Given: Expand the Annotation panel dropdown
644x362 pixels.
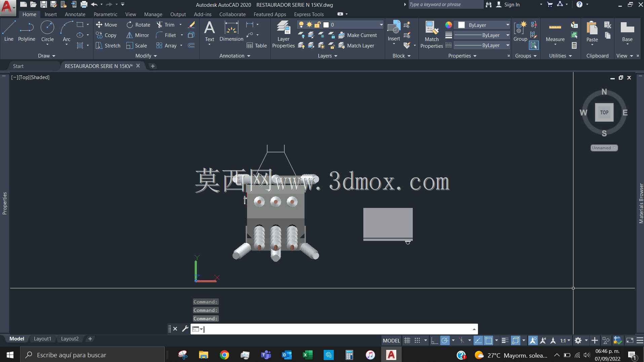Looking at the screenshot, I should coord(235,56).
